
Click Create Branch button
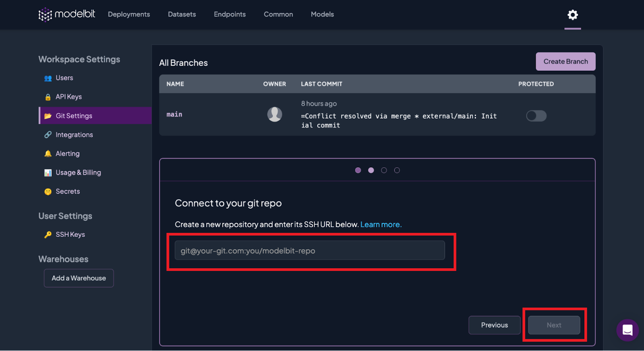tap(566, 62)
